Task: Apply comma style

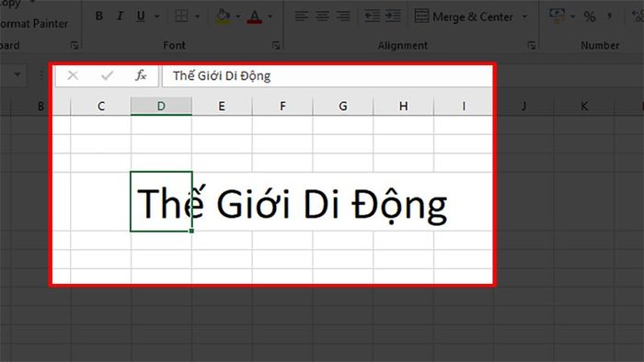Action: (609, 17)
